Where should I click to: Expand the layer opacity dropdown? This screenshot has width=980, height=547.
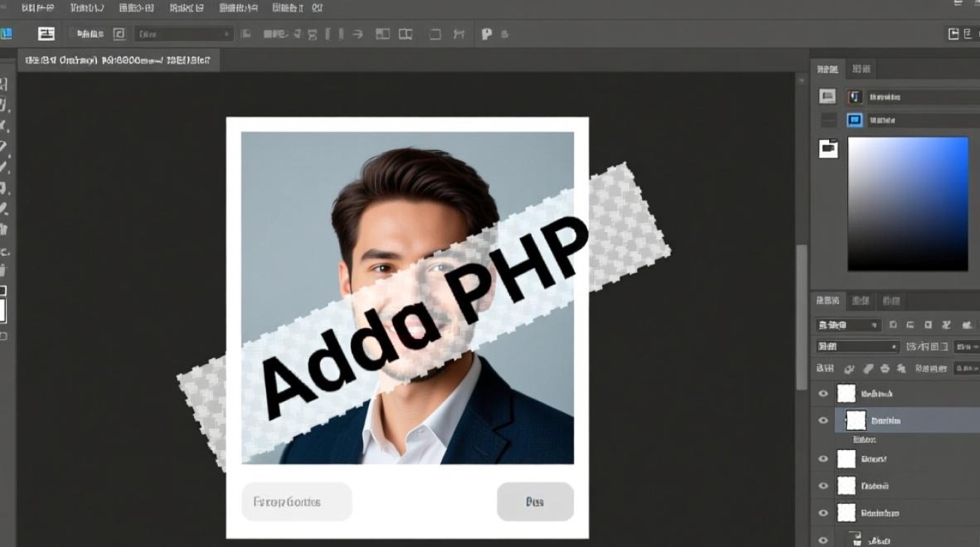(955, 346)
